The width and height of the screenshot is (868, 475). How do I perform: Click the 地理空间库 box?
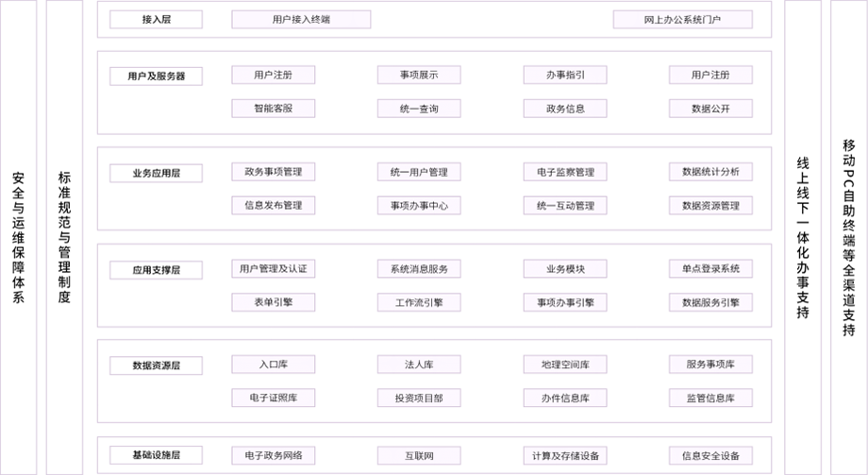[565, 365]
